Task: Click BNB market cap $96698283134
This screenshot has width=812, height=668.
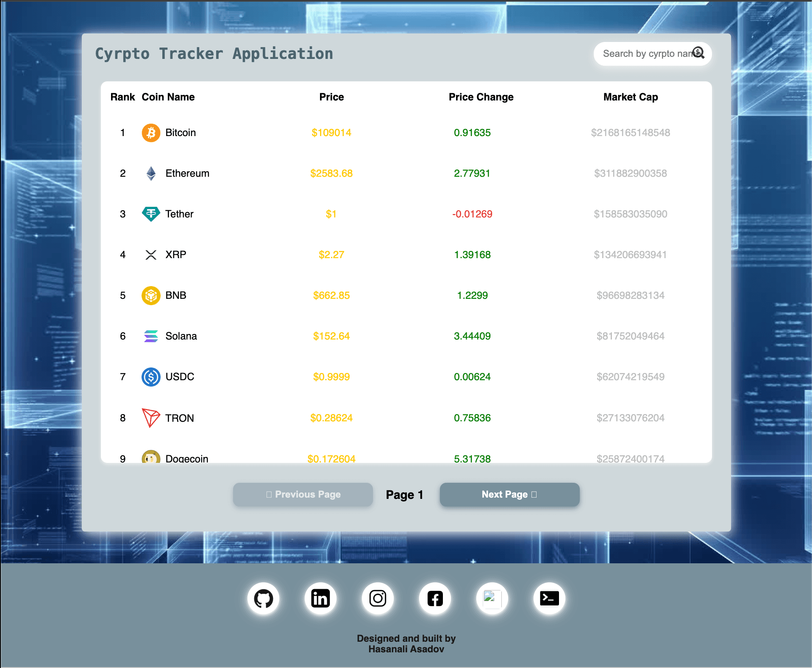Action: 631,295
